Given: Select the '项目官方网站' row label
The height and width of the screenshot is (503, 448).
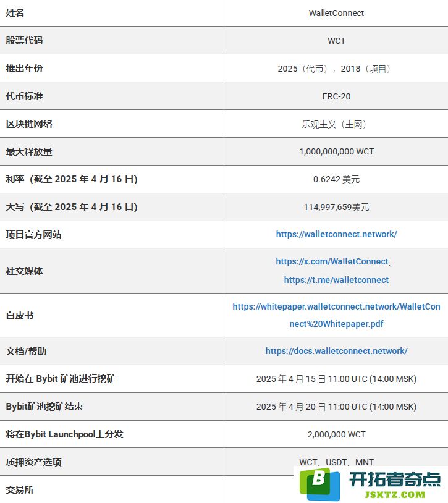Looking at the screenshot, I should click(33, 234).
